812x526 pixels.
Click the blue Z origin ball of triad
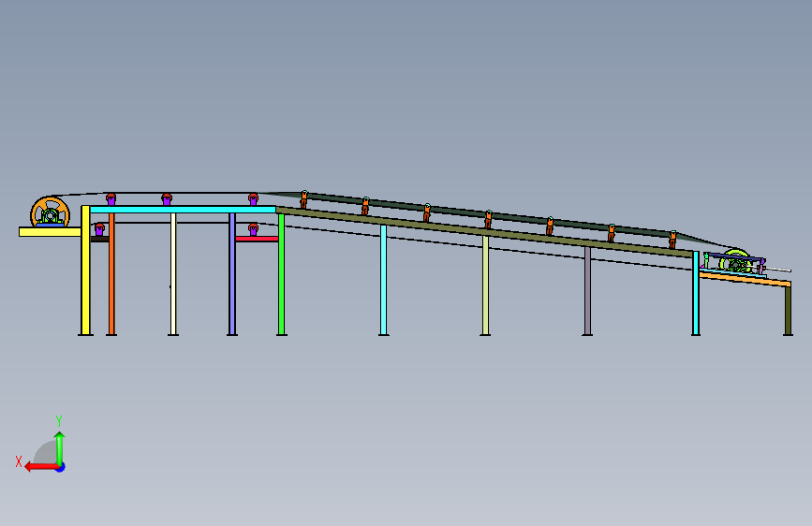(x=61, y=467)
